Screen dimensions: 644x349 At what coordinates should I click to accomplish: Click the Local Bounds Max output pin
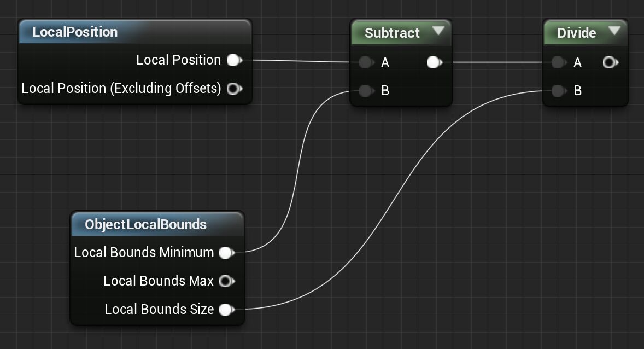click(226, 281)
